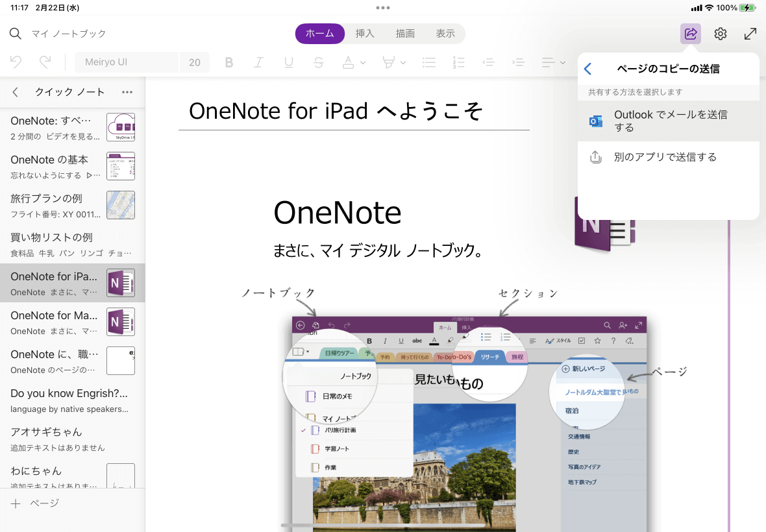Tap the まさに、マイ デジタル ノートブック。 text
The width and height of the screenshot is (766, 532).
click(x=378, y=250)
